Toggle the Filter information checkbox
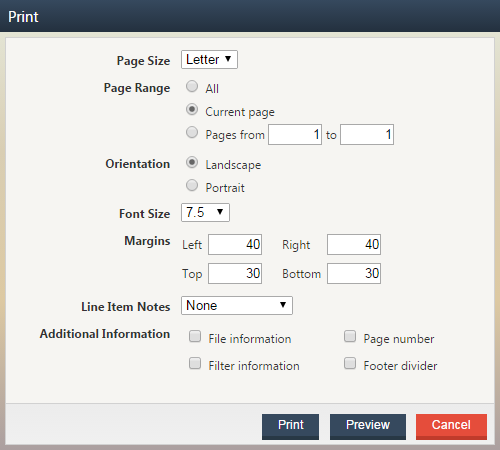Image resolution: width=500 pixels, height=450 pixels. click(195, 363)
